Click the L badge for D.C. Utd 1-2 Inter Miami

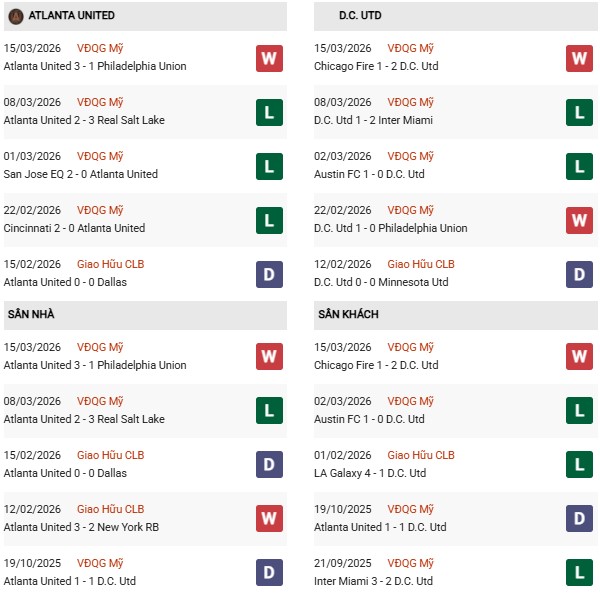click(x=579, y=112)
